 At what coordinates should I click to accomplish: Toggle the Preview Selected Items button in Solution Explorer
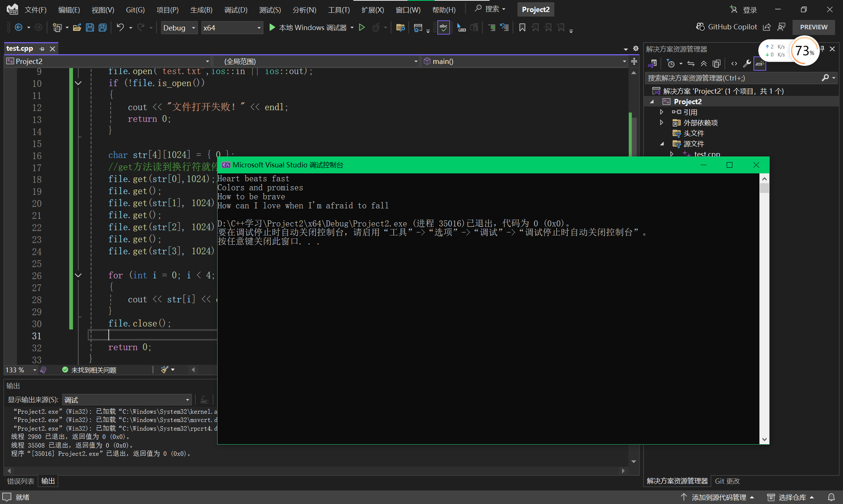pos(759,64)
